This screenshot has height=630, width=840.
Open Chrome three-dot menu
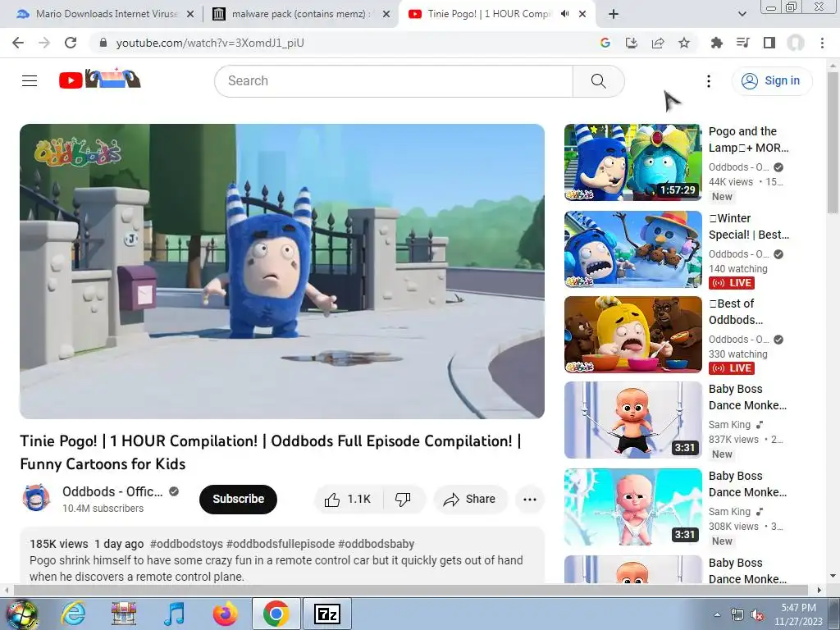[x=822, y=43]
